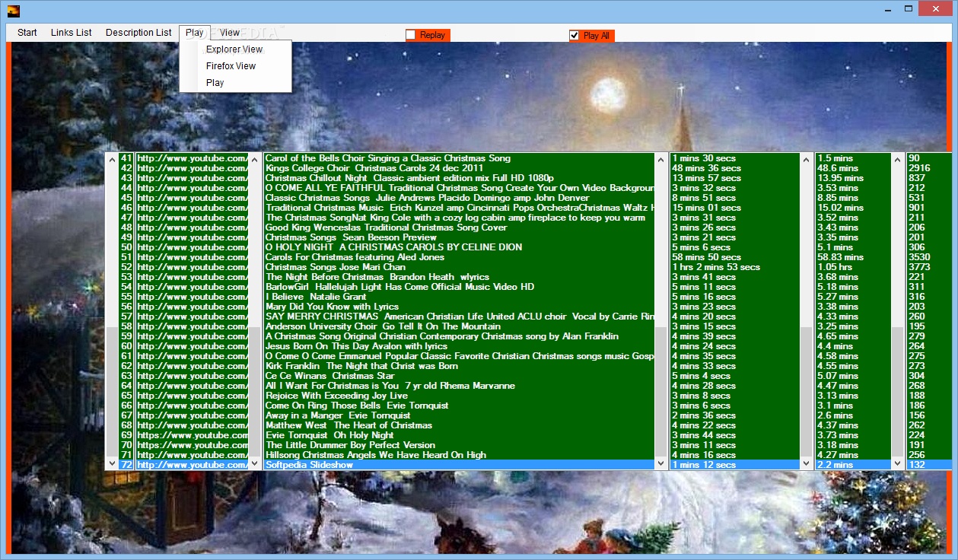This screenshot has height=560, width=958.
Task: Open the View menu
Action: [230, 33]
